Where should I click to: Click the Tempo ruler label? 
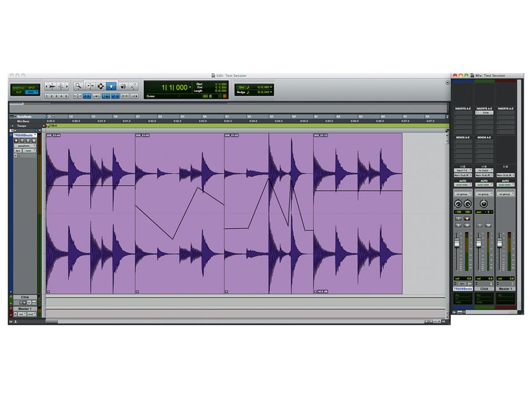click(22, 126)
